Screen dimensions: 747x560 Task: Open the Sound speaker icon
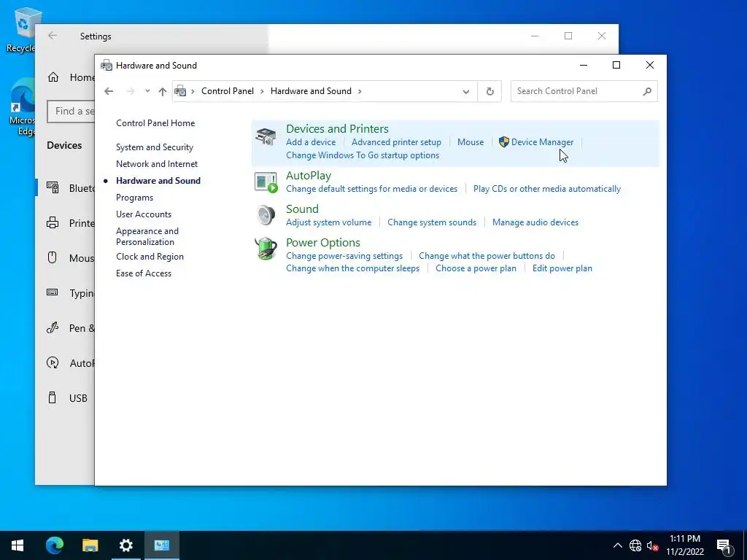[x=266, y=215]
